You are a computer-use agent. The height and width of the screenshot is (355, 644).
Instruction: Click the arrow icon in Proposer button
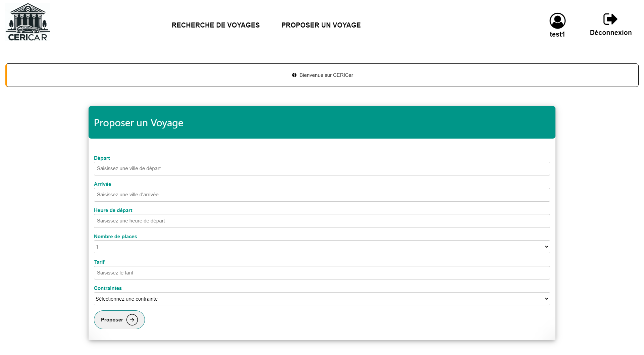pos(132,320)
